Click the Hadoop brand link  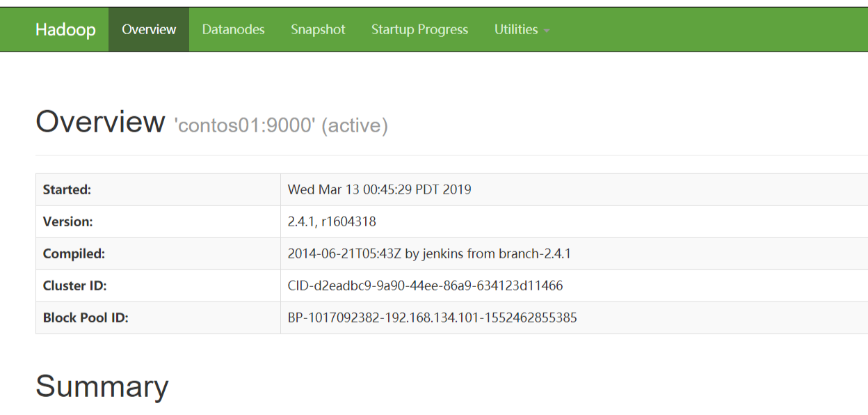(65, 30)
